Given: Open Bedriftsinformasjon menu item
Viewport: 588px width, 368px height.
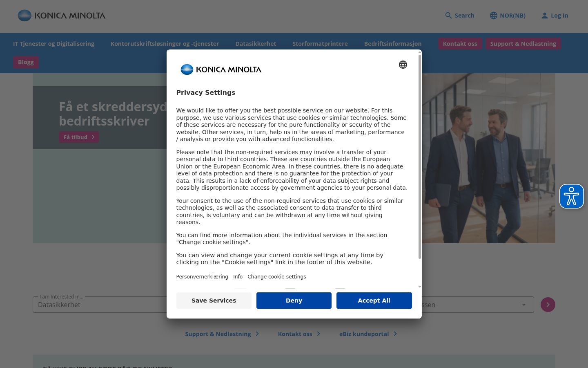Looking at the screenshot, I should tap(393, 44).
